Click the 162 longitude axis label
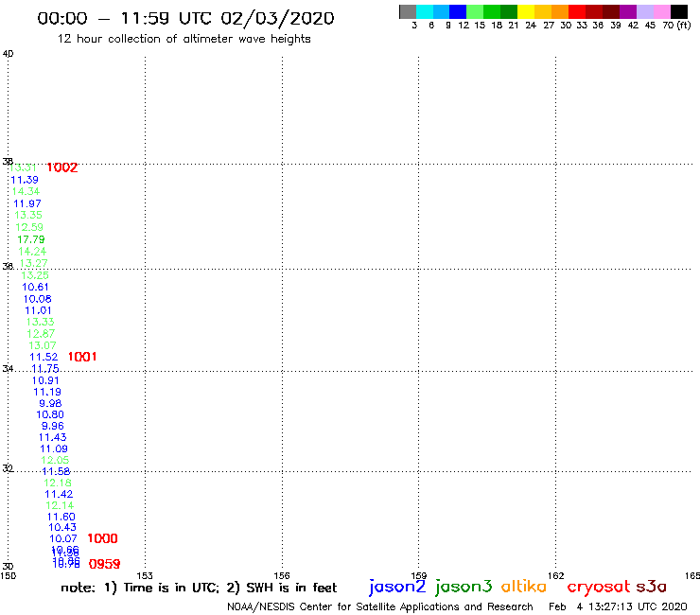 tap(556, 575)
